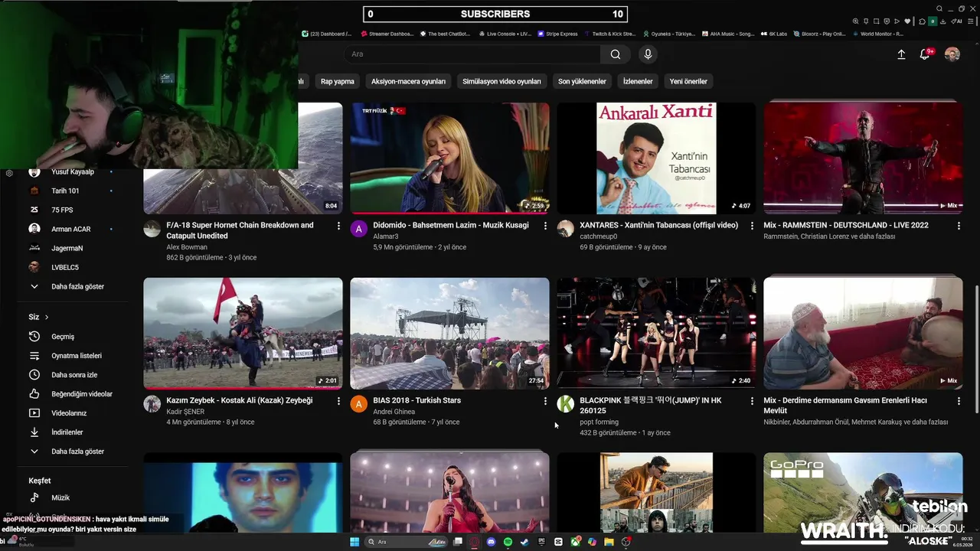The width and height of the screenshot is (980, 551).
Task: Click the YouTube Ara search field
Action: click(472, 54)
